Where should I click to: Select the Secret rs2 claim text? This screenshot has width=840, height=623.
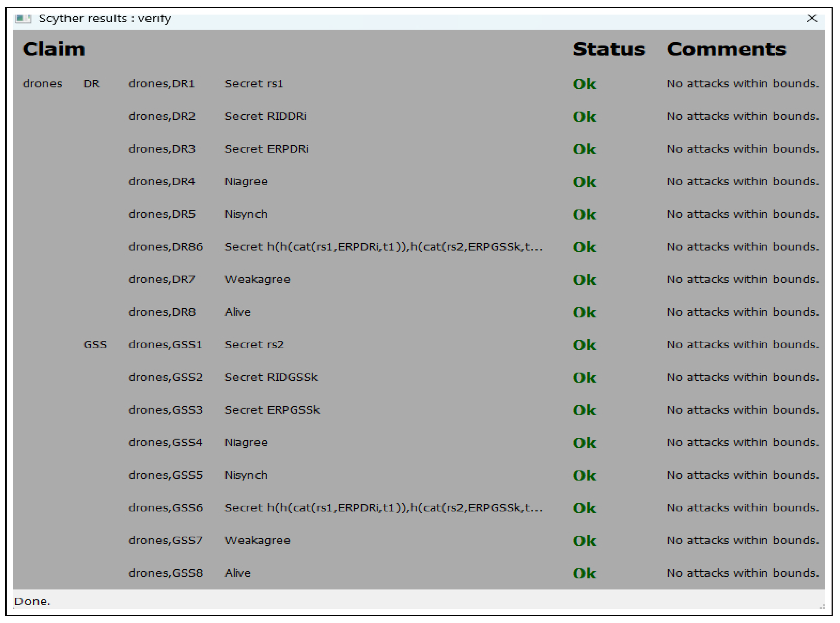point(254,345)
